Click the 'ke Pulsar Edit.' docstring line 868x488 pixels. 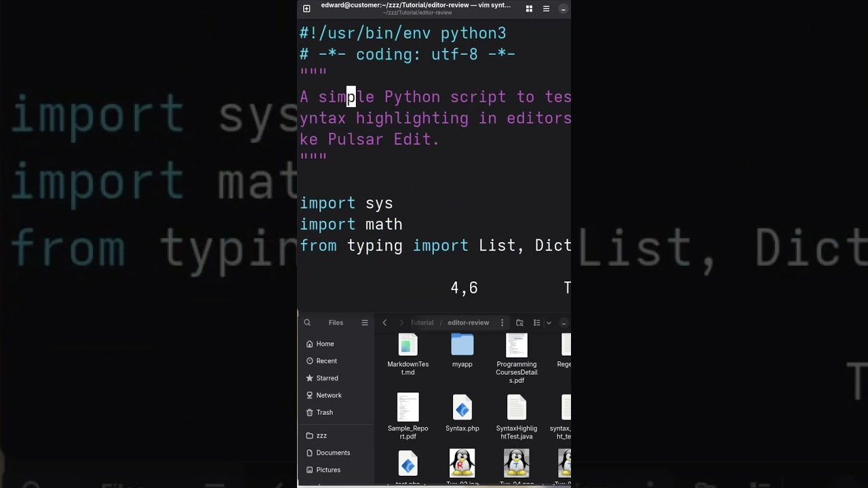tap(370, 139)
